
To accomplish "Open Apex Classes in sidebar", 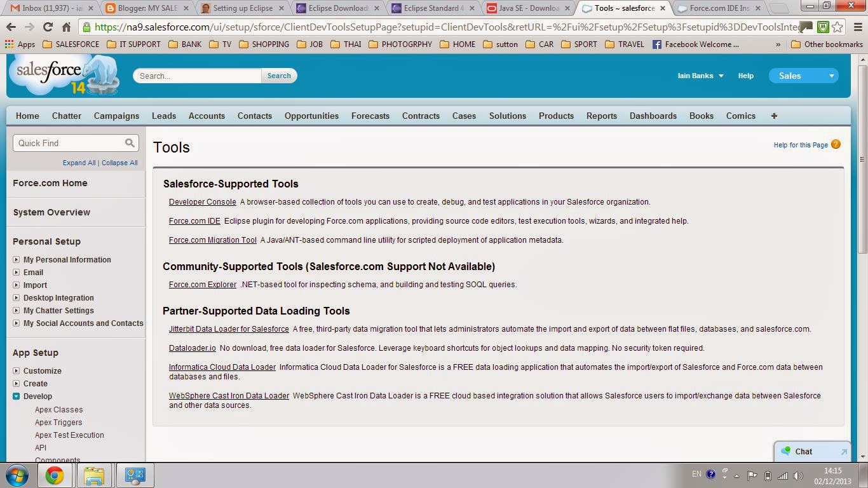I will [x=58, y=410].
